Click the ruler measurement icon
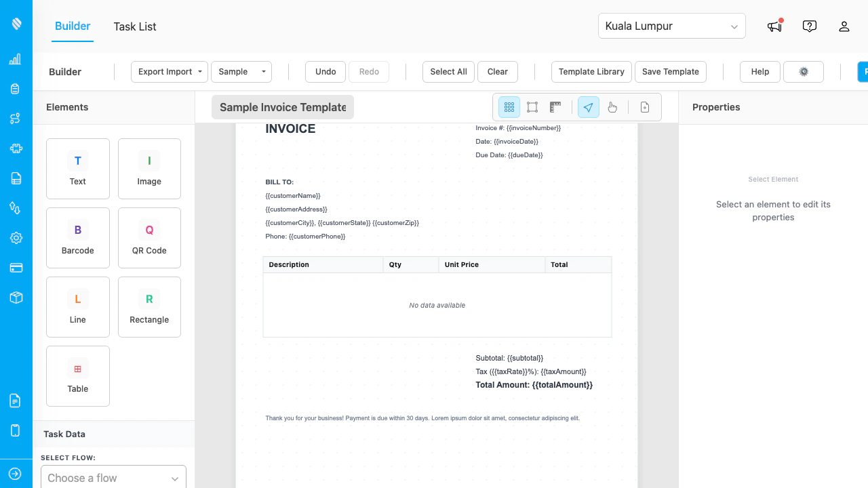Screen dimensions: 868x488 [x=555, y=107]
